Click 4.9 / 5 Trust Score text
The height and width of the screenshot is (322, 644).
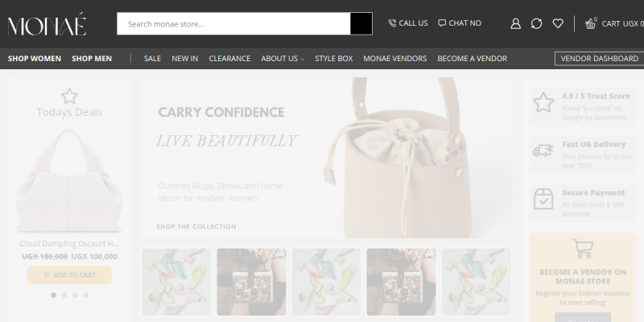coord(596,96)
